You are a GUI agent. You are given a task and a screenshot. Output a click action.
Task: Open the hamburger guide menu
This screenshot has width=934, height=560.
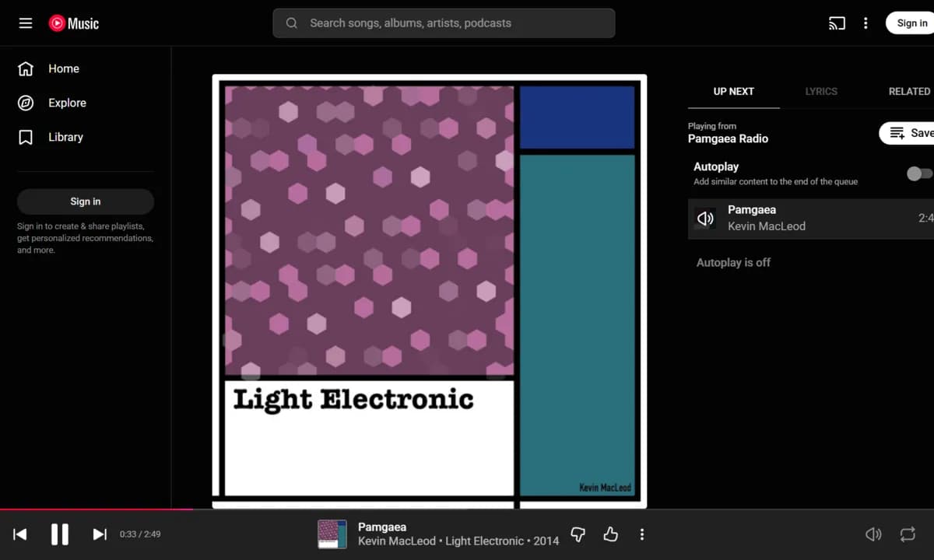[26, 23]
